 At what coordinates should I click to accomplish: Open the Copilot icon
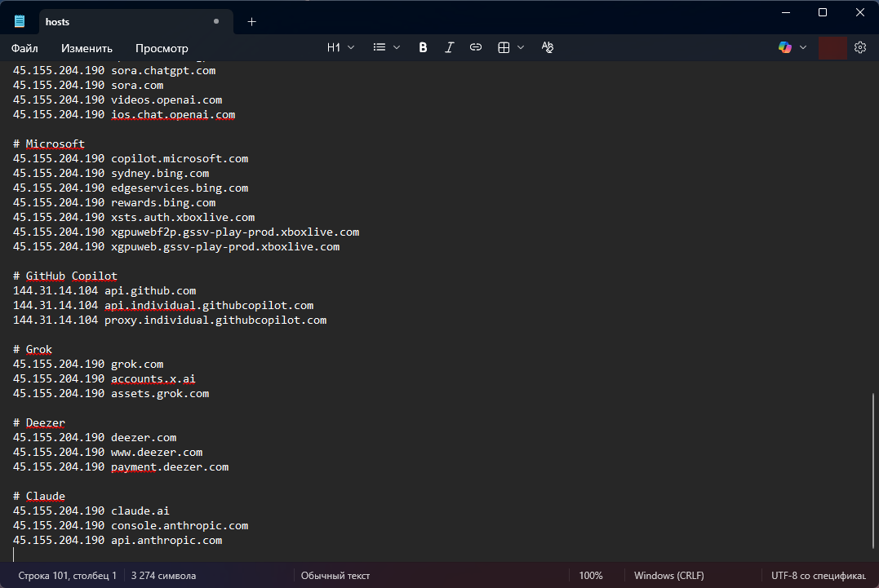click(785, 48)
